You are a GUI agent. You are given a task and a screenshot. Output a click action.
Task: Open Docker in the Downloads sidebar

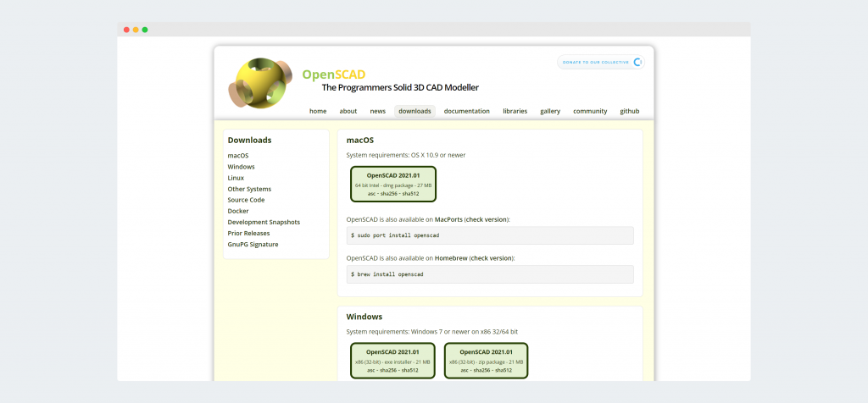click(238, 211)
